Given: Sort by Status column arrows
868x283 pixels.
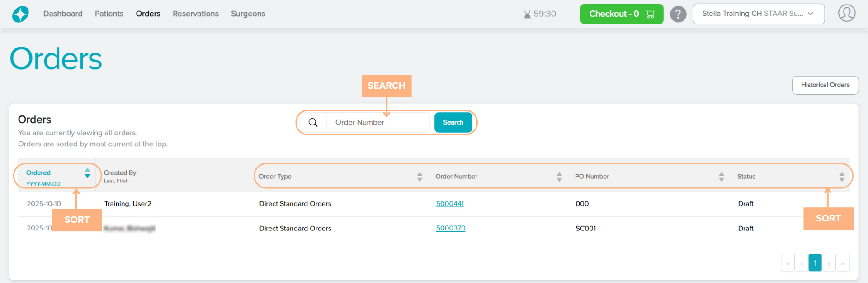Looking at the screenshot, I should pyautogui.click(x=841, y=177).
